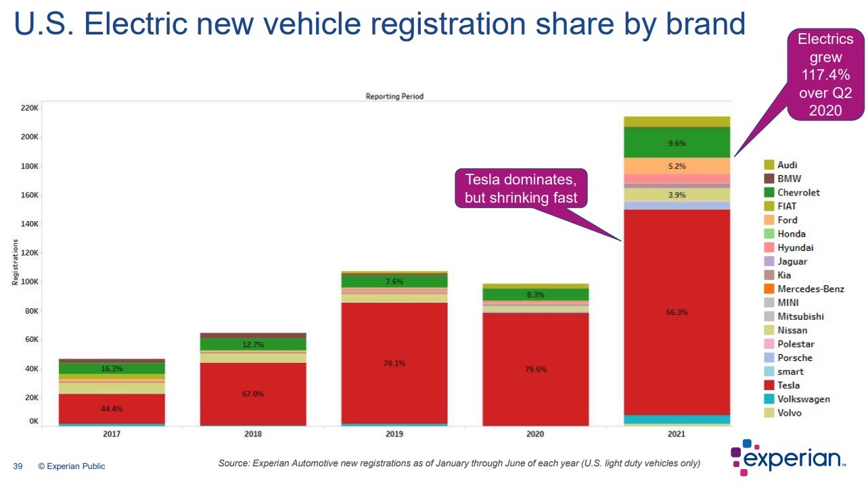Click the Kia legend color swatch
The width and height of the screenshot is (868, 490).
click(x=769, y=275)
